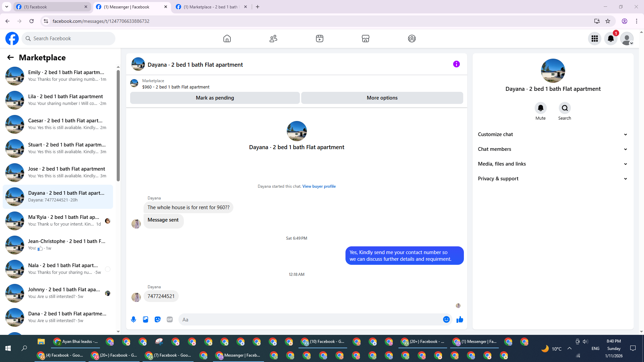Expand Media, files and links section
The width and height of the screenshot is (644, 362).
tap(553, 164)
